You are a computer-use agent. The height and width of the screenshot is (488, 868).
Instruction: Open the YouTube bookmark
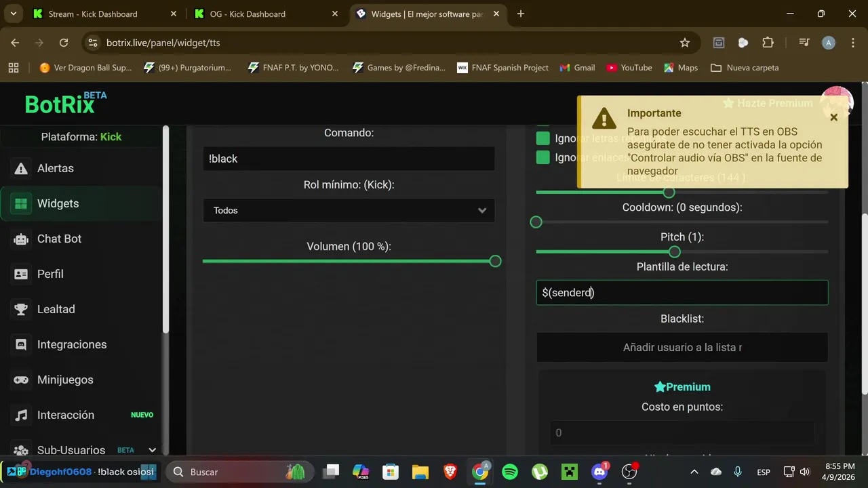[629, 68]
